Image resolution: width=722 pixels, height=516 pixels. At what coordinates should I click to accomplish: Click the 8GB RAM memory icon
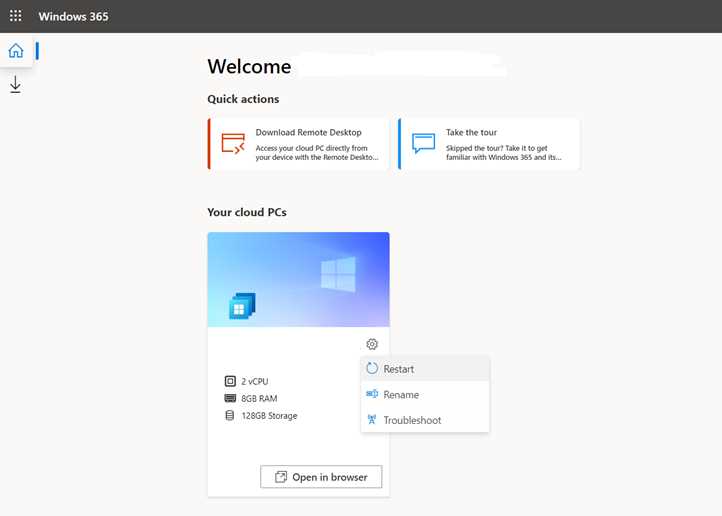click(230, 398)
